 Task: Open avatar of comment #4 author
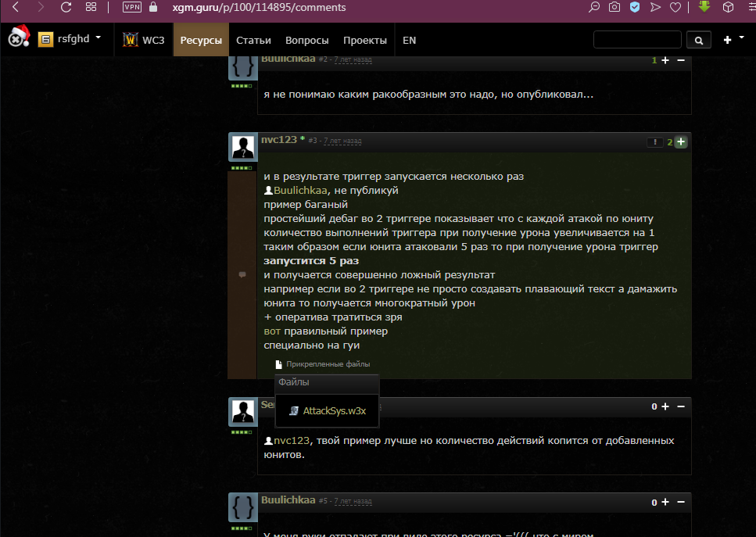tap(243, 412)
